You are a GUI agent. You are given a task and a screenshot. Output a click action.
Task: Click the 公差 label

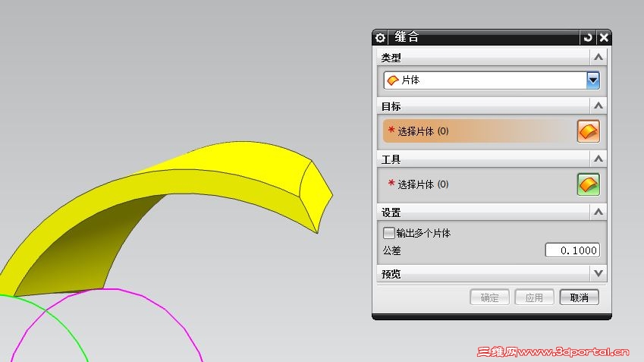coord(392,250)
